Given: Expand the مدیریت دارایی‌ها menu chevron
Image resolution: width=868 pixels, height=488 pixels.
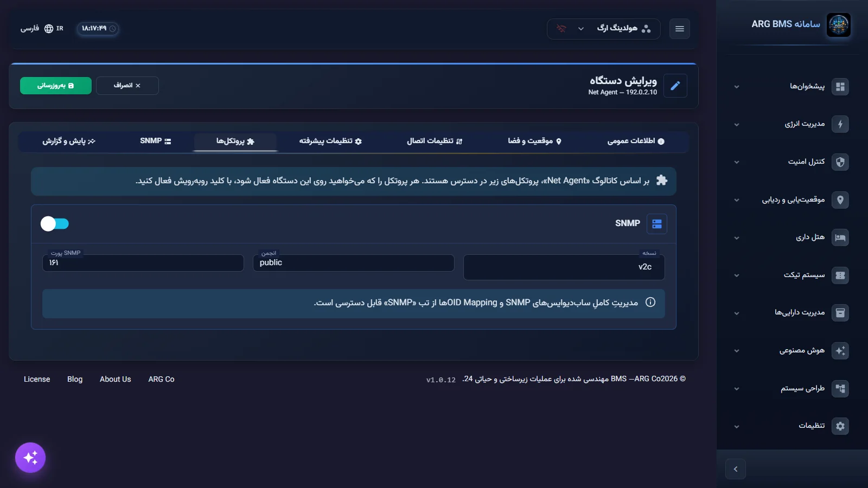Looking at the screenshot, I should [x=737, y=313].
